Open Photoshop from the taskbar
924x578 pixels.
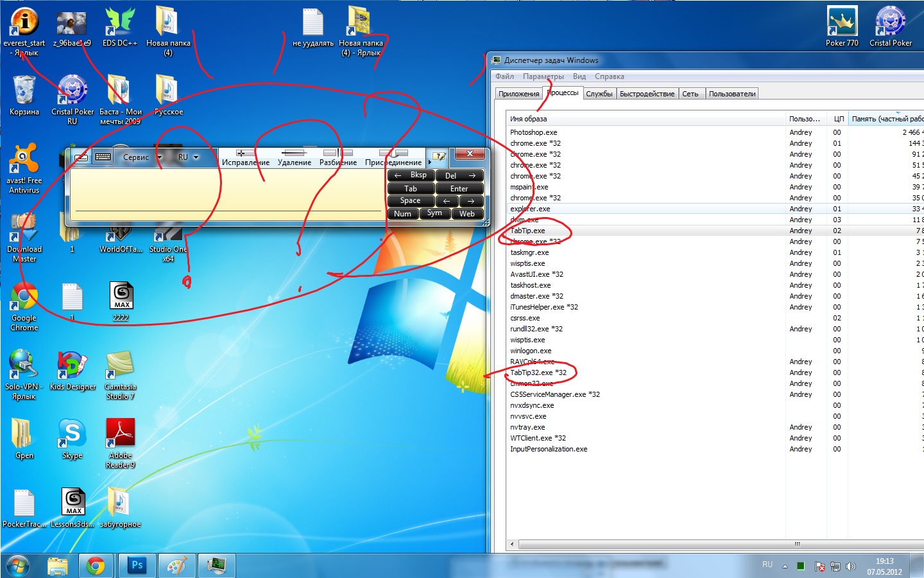tap(137, 565)
